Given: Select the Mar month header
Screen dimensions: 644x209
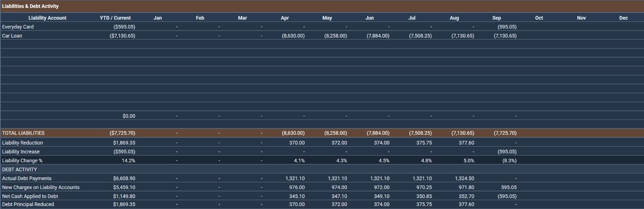Looking at the screenshot, I should point(243,18).
